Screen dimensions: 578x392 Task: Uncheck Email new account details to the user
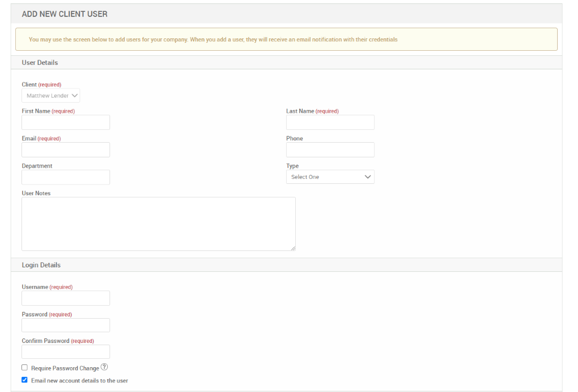click(x=25, y=380)
